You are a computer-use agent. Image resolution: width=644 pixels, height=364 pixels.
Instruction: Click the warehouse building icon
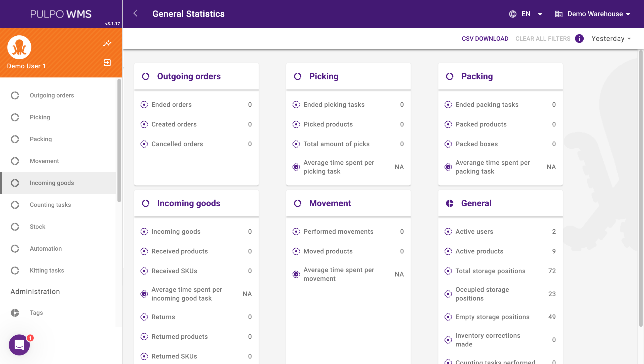558,14
